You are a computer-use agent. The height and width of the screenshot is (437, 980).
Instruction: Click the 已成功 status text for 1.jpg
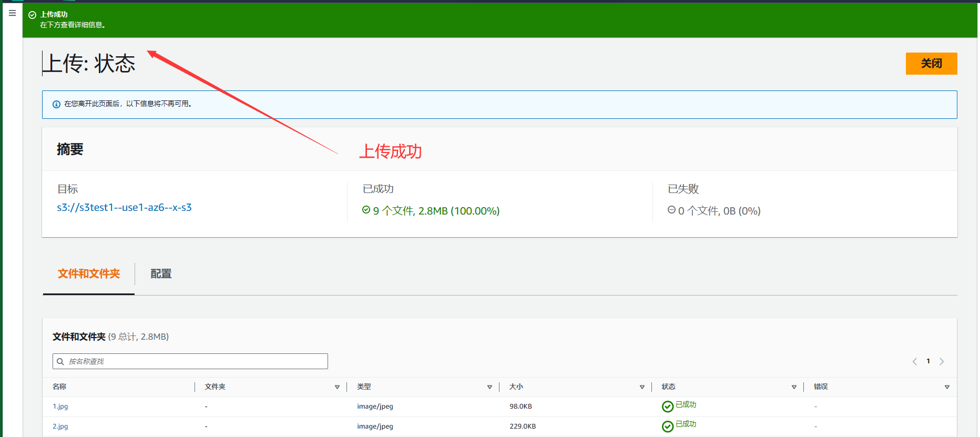686,404
